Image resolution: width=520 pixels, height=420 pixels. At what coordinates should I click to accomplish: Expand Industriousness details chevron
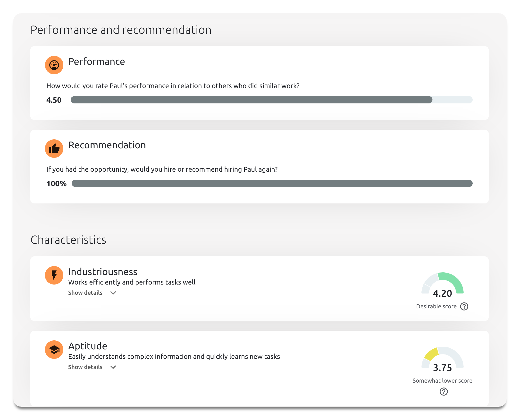coord(113,293)
